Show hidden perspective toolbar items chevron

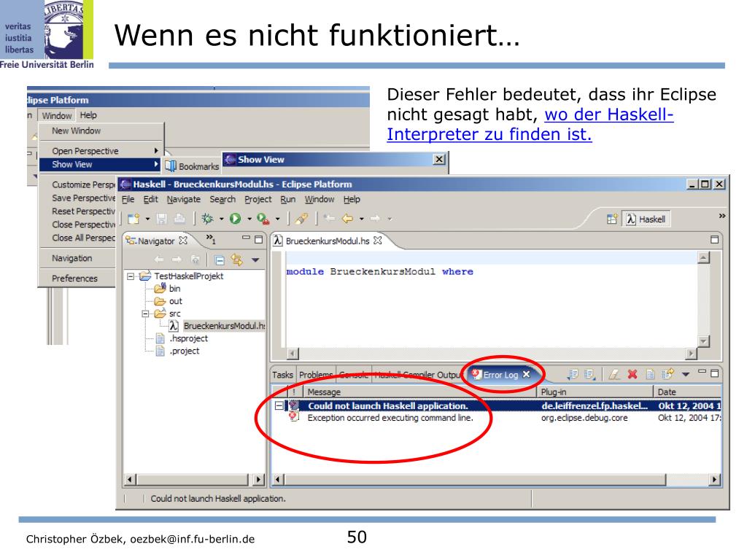click(x=721, y=216)
